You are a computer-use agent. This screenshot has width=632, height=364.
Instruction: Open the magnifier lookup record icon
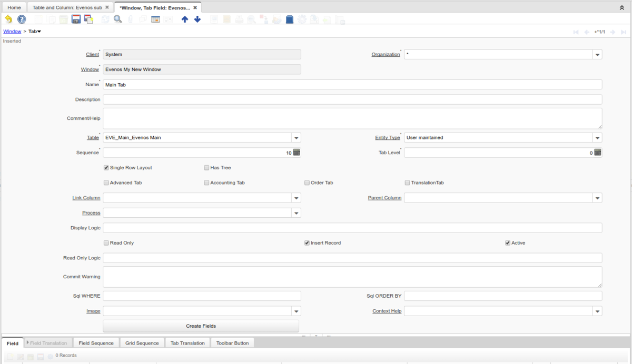point(118,19)
